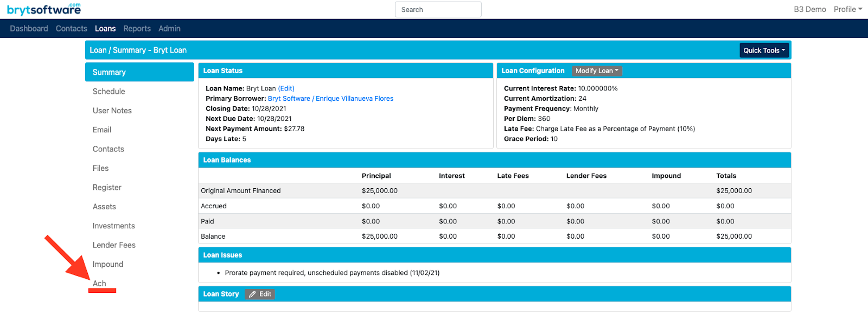
Task: Click the Payment Frequency: Monthly line
Action: 551,108
